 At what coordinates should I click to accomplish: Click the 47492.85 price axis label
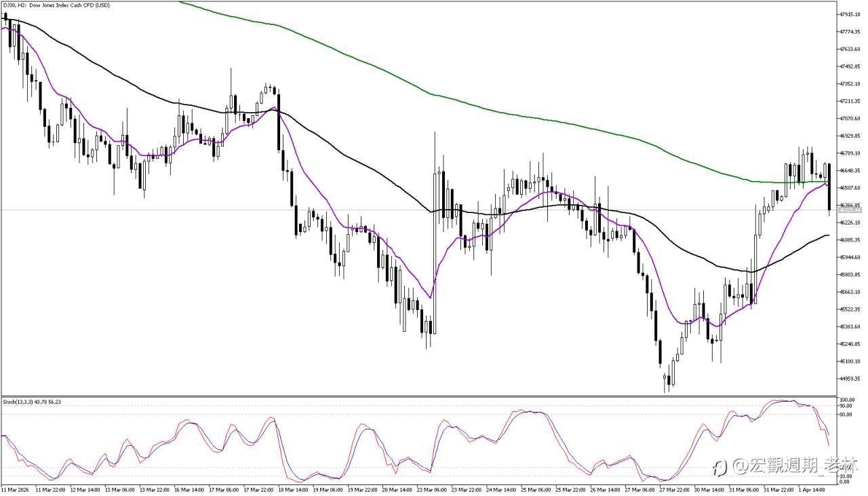(850, 66)
